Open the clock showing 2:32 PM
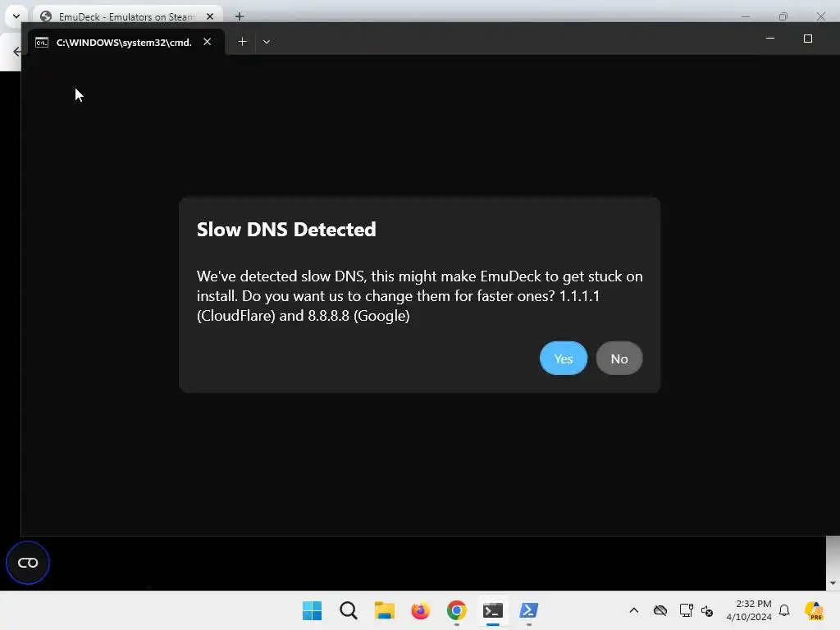 point(748,610)
